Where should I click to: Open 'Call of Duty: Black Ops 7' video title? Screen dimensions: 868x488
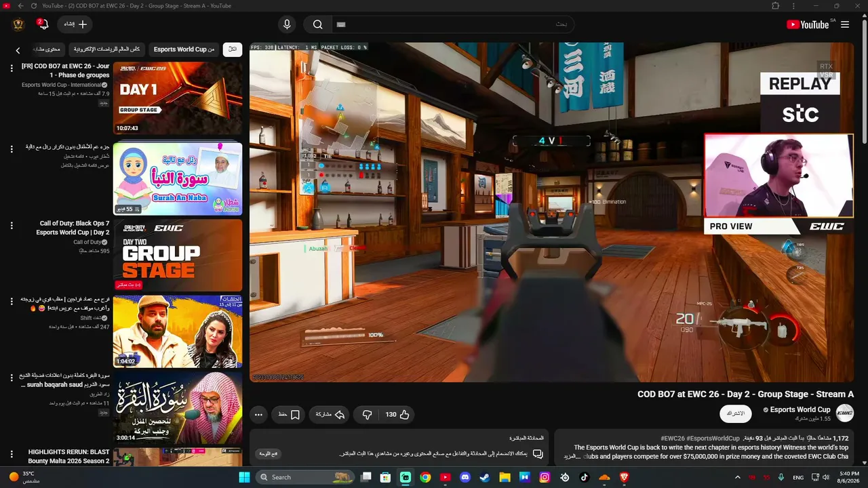coord(74,228)
